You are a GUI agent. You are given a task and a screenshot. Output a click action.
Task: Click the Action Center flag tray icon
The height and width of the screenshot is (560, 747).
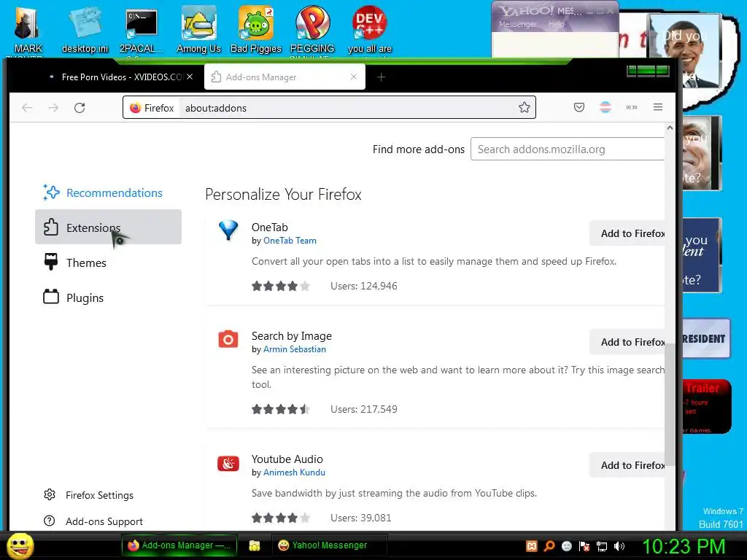click(x=584, y=546)
